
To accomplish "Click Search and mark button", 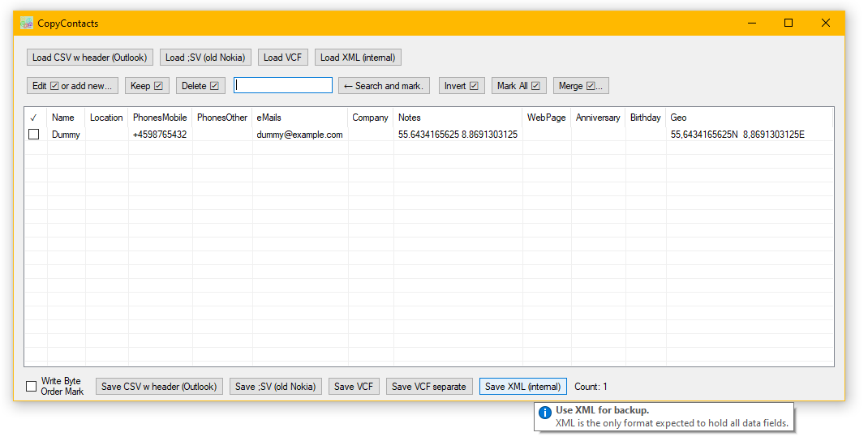I will pyautogui.click(x=385, y=86).
